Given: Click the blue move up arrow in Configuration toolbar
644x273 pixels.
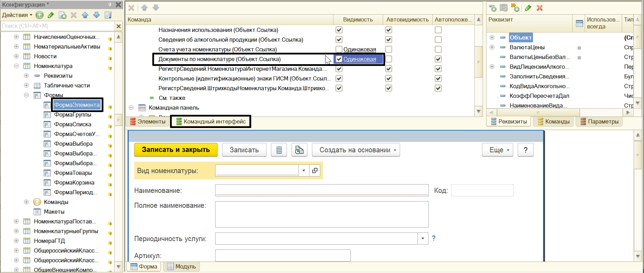Looking at the screenshot, I should point(85,15).
